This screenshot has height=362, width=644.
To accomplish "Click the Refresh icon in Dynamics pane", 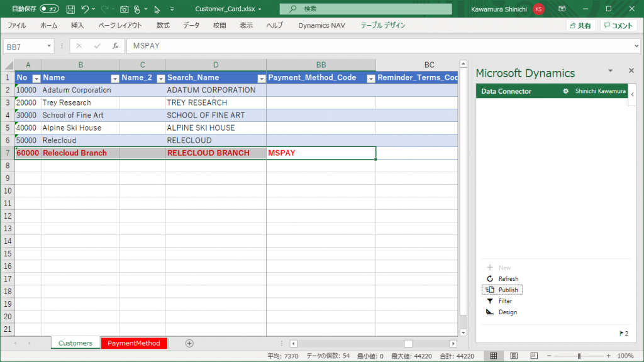I will [491, 279].
